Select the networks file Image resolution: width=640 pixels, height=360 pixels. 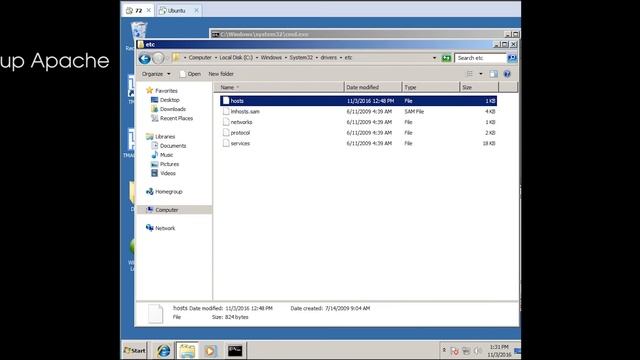click(358, 122)
